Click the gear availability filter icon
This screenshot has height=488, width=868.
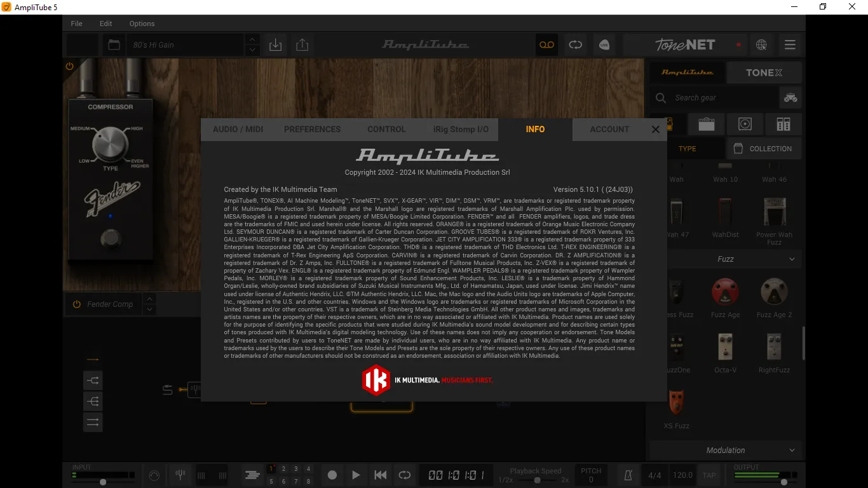(790, 98)
